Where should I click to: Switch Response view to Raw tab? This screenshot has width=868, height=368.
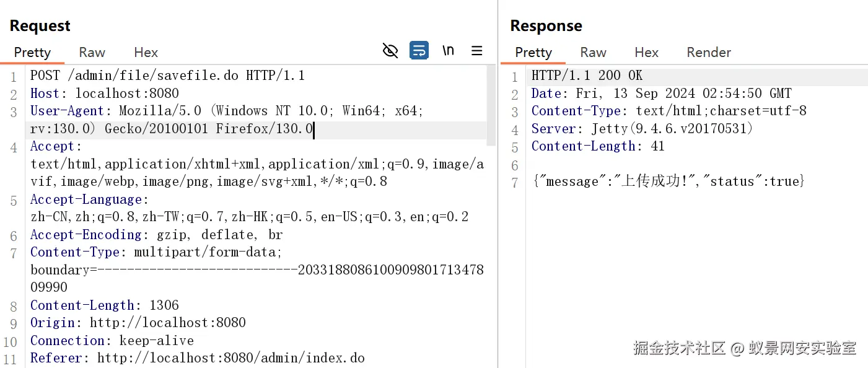(593, 53)
